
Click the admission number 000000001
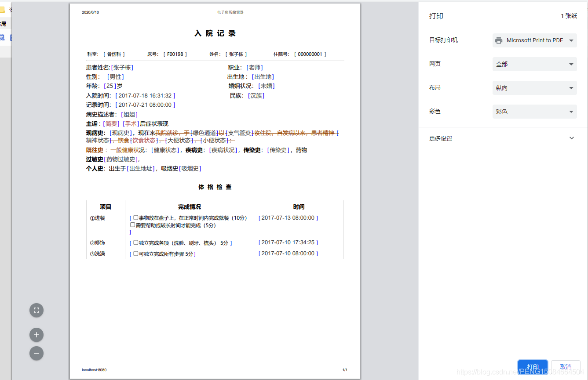point(310,54)
